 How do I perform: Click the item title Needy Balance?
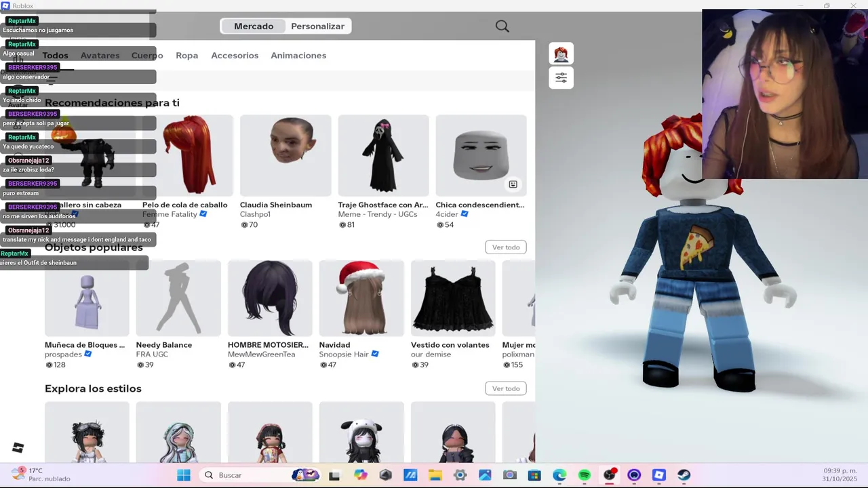pos(164,345)
